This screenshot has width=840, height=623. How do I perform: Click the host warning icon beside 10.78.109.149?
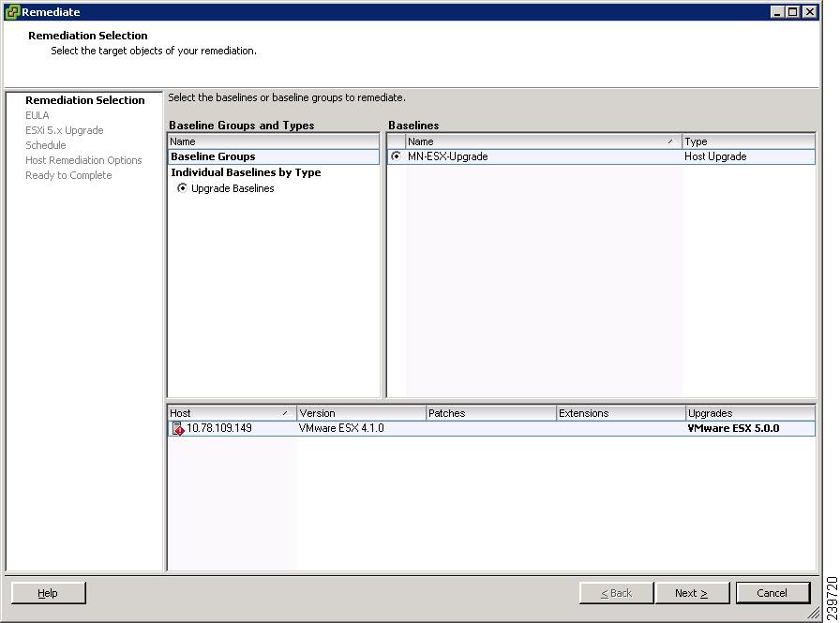(x=178, y=428)
